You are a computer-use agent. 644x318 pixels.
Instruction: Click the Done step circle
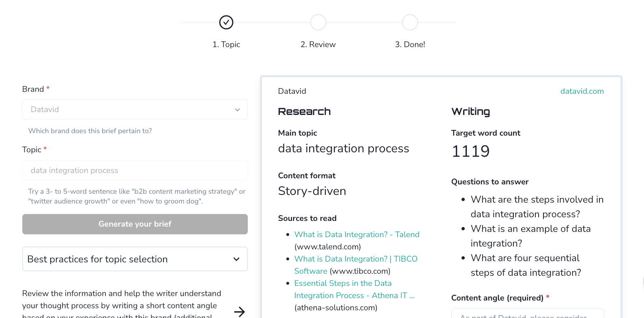pos(410,22)
